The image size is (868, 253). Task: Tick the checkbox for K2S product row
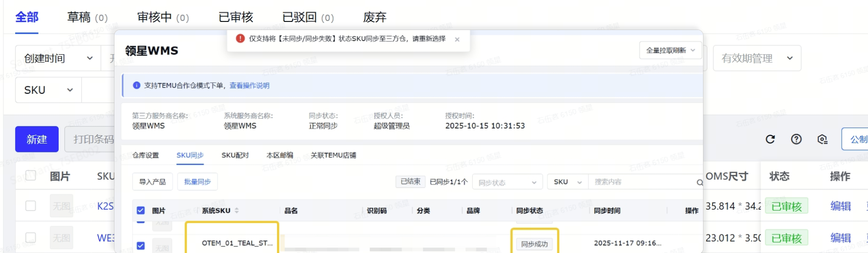(31, 206)
